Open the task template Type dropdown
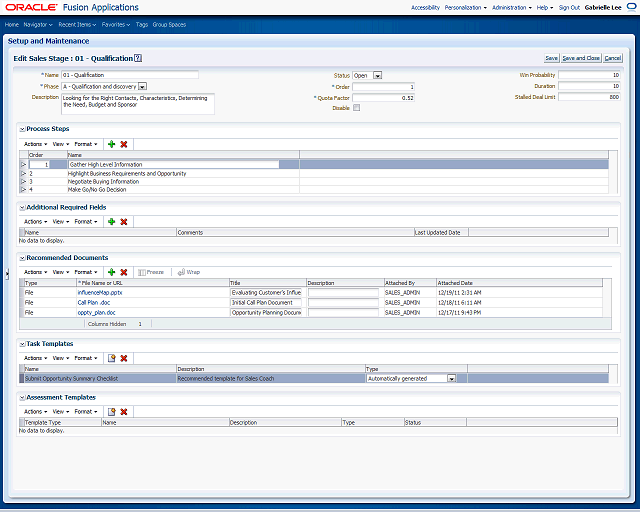 coord(451,378)
